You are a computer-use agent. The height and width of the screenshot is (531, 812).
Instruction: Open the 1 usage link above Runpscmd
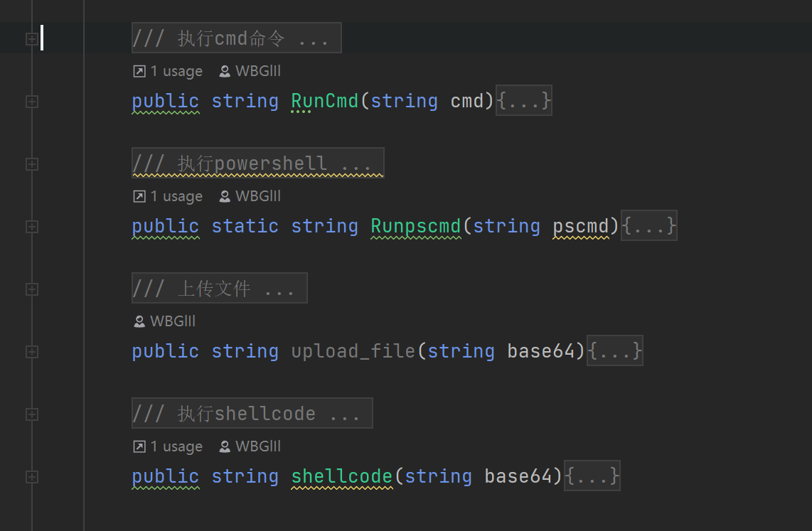coord(176,197)
